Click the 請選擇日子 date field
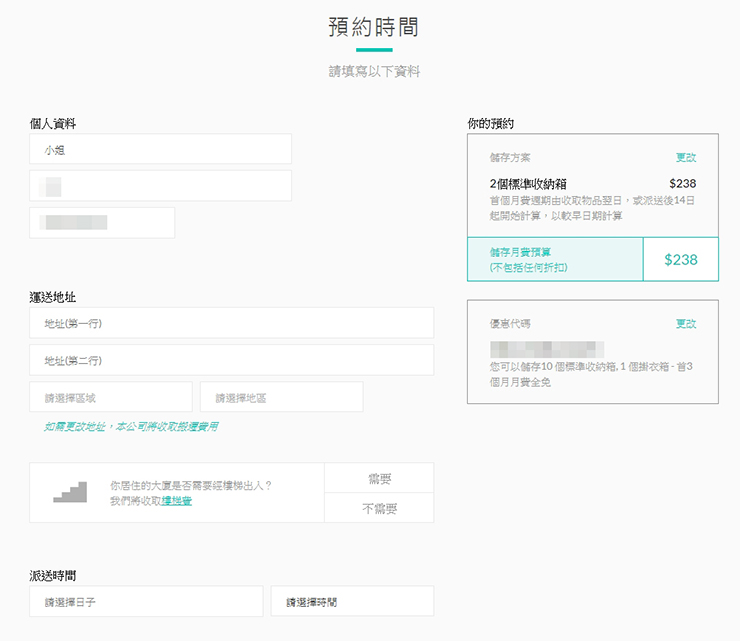This screenshot has height=641, width=740. (146, 602)
